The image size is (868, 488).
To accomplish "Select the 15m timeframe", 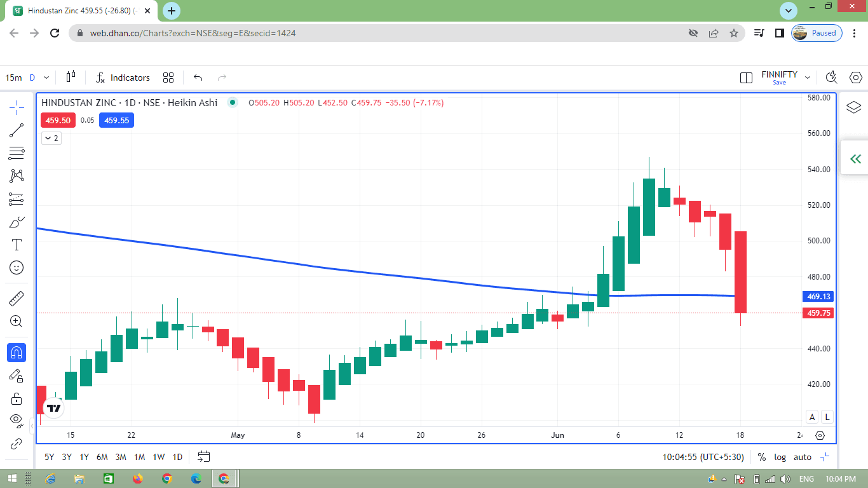I will click(13, 78).
